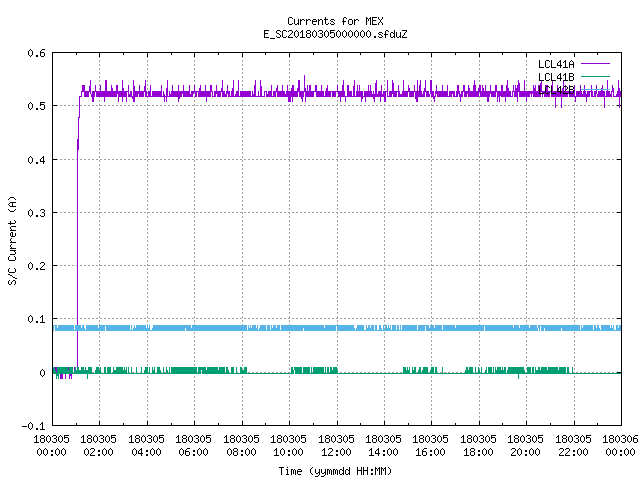Click the x-axis label 180305 04:00
This screenshot has height=480, width=640.
pyautogui.click(x=146, y=446)
